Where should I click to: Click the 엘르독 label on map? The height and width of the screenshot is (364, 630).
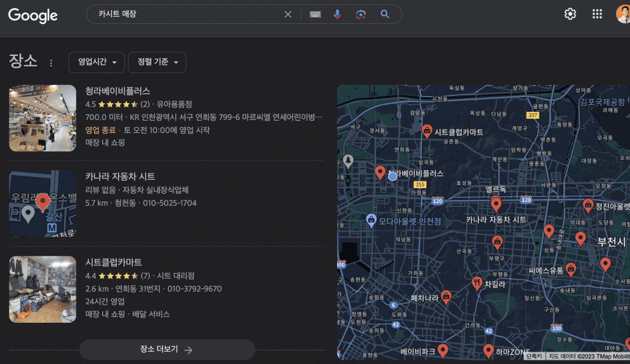coord(496,189)
